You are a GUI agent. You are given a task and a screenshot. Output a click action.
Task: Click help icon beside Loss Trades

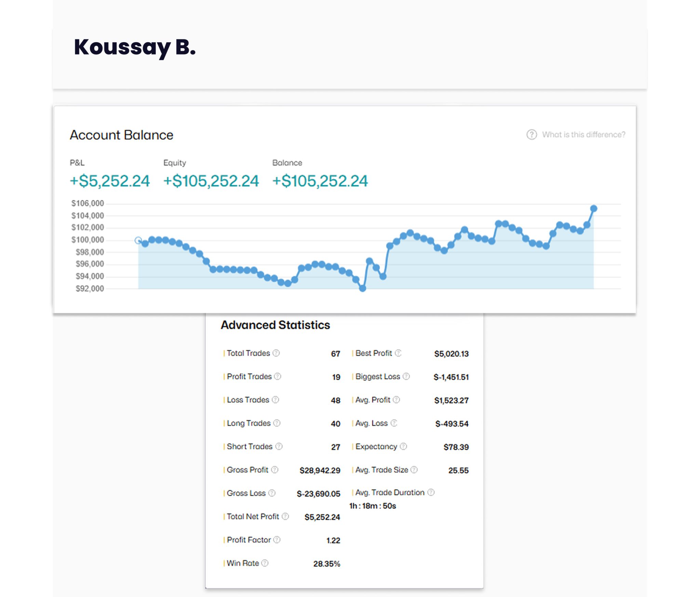pos(275,399)
